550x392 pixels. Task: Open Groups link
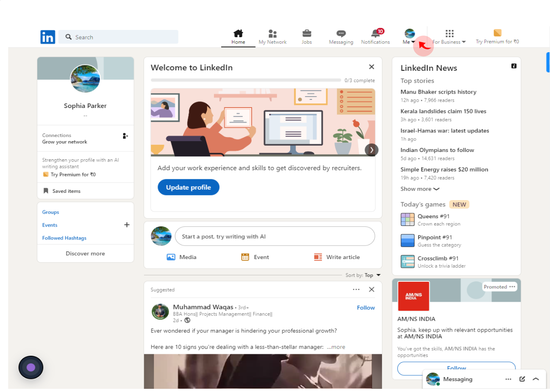[x=50, y=212]
